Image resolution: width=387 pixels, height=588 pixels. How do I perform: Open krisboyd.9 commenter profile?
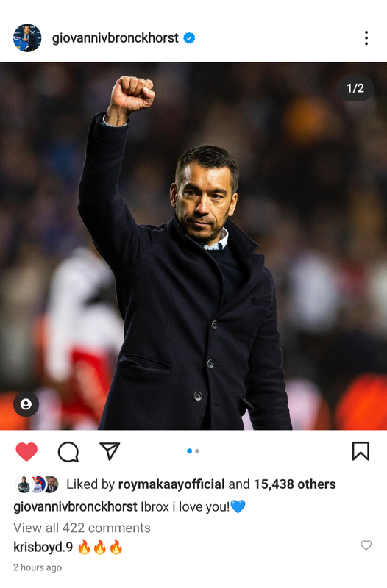pos(43,547)
